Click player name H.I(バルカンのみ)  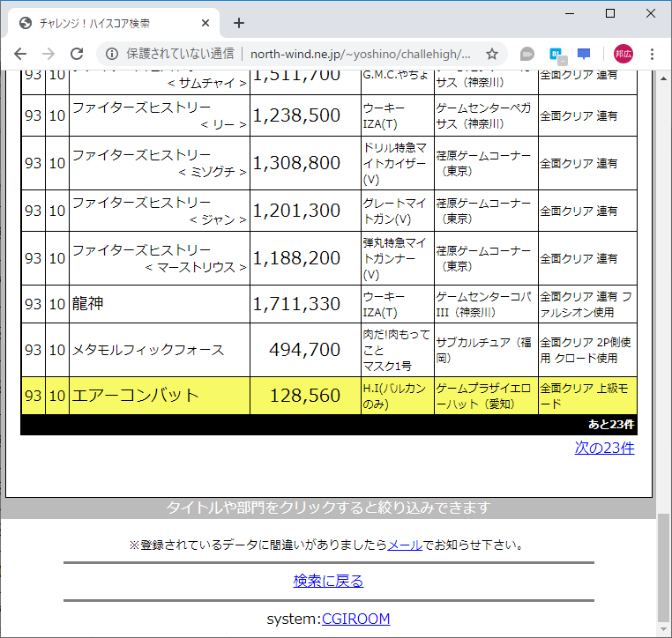coord(394,396)
